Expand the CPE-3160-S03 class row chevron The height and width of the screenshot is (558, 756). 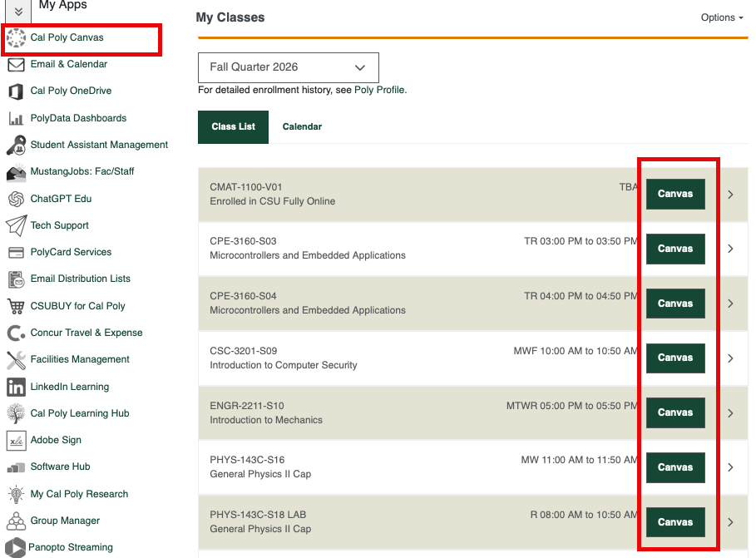pos(730,249)
